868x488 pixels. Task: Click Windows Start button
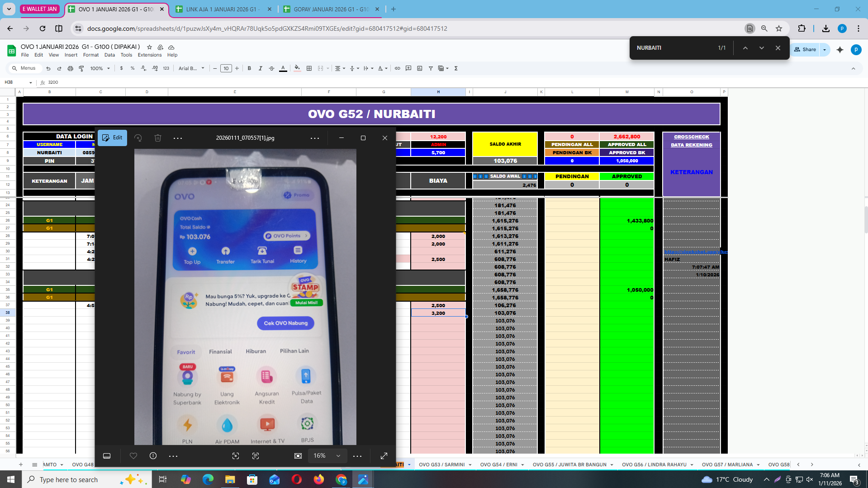point(11,479)
